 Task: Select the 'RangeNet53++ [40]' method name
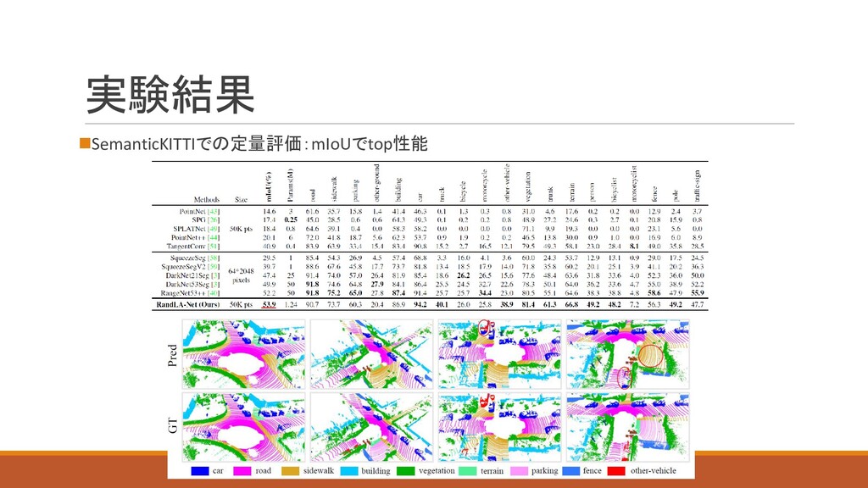pos(191,293)
